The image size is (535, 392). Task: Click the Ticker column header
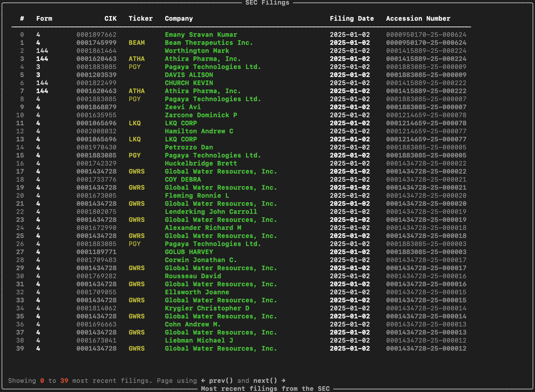click(141, 18)
